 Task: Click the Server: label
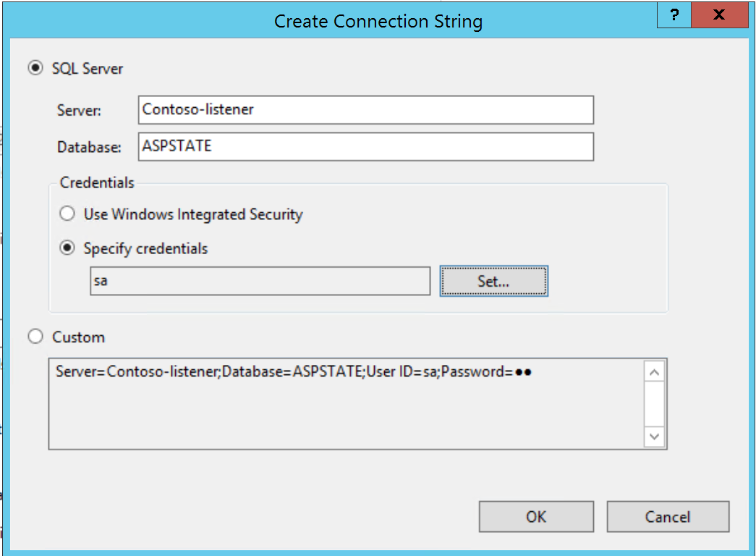(80, 111)
